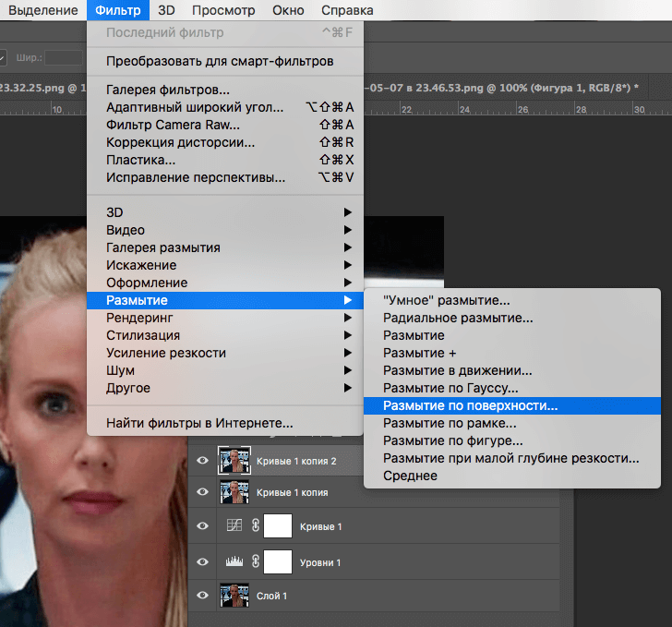Hide the Кривые 1 копия layer
This screenshot has width=672, height=627.
[x=203, y=492]
